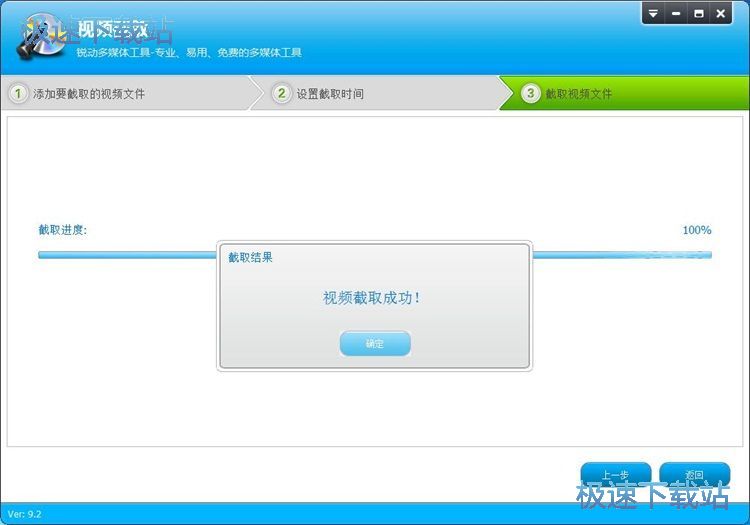Click the app logo disc icon
750x525 pixels.
tap(40, 37)
